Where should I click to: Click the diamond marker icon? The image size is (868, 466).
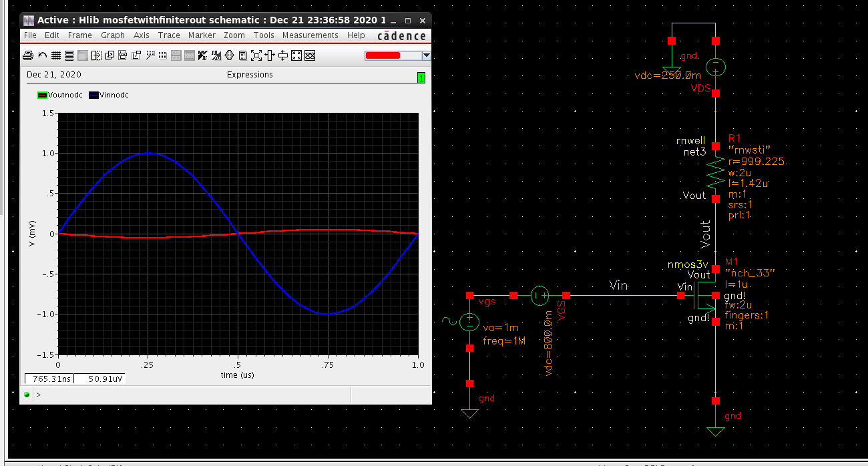point(229,55)
